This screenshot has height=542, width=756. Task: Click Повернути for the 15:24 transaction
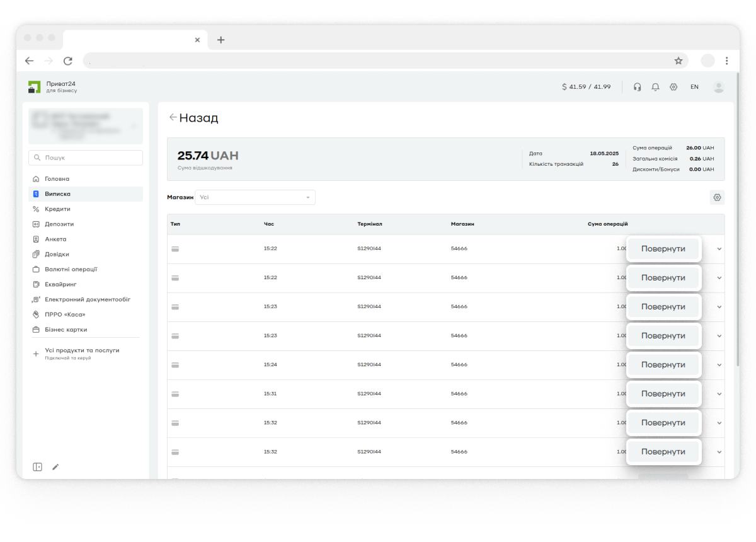663,365
